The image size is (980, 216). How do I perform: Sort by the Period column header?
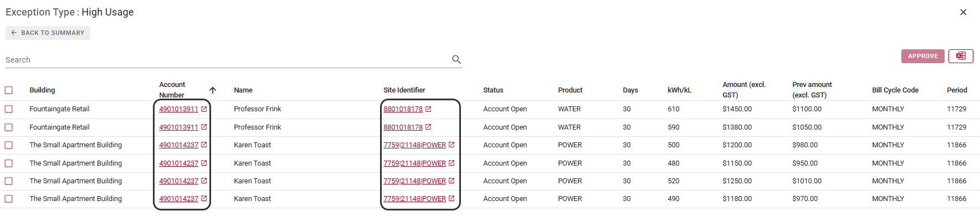click(x=957, y=90)
